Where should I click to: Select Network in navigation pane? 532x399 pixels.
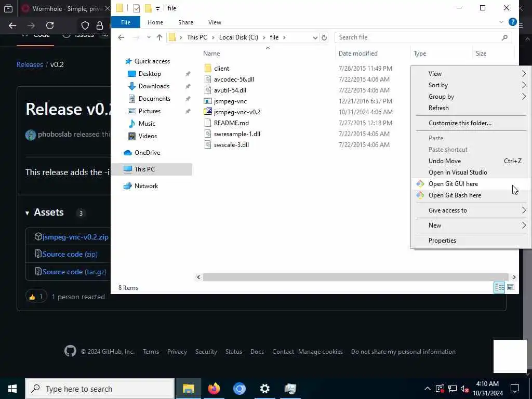(x=146, y=186)
